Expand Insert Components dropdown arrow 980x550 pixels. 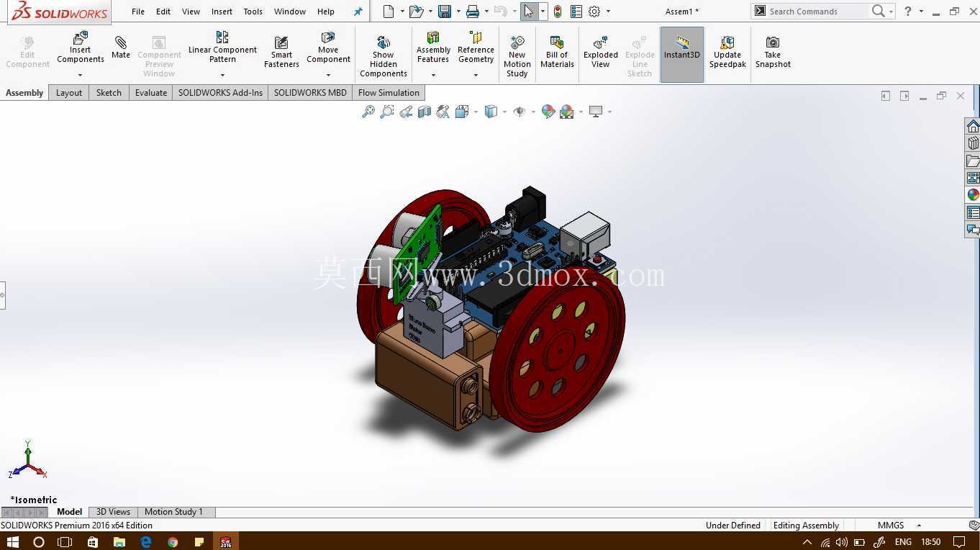tap(80, 75)
